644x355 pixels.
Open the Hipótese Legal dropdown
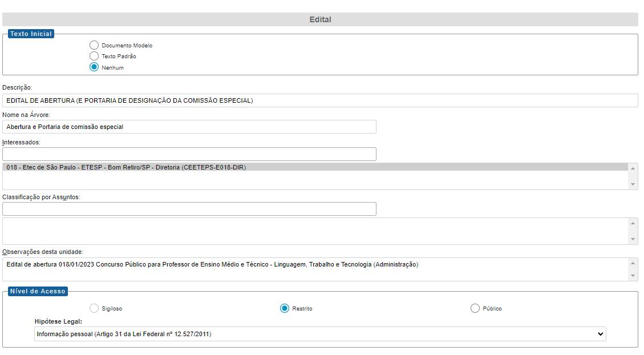tap(320, 334)
